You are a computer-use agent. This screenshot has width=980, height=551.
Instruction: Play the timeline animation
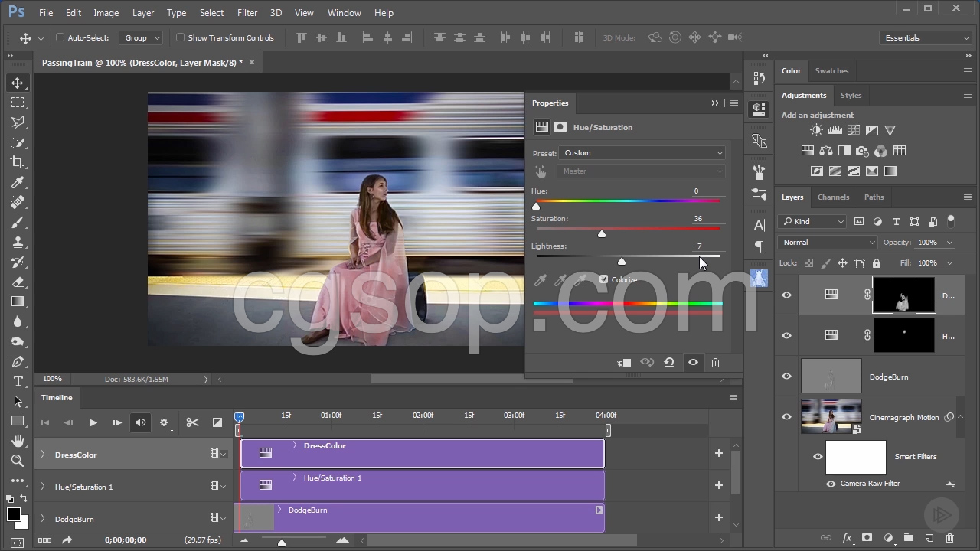93,422
